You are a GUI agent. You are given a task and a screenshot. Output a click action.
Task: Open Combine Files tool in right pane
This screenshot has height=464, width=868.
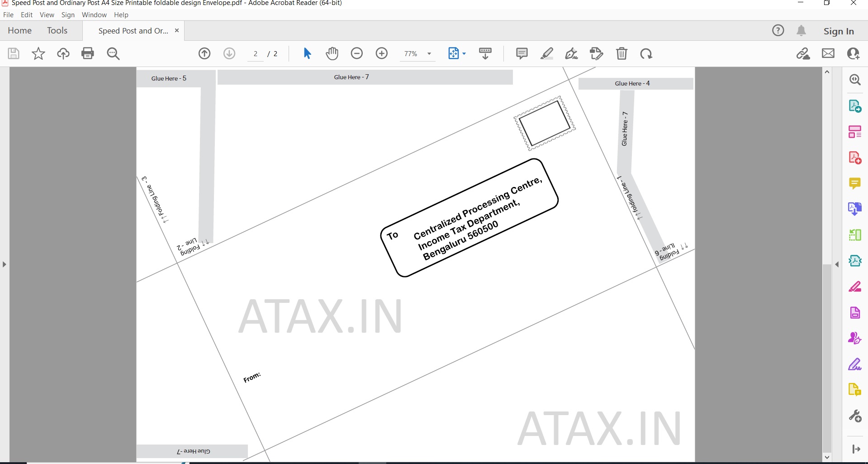(x=855, y=209)
